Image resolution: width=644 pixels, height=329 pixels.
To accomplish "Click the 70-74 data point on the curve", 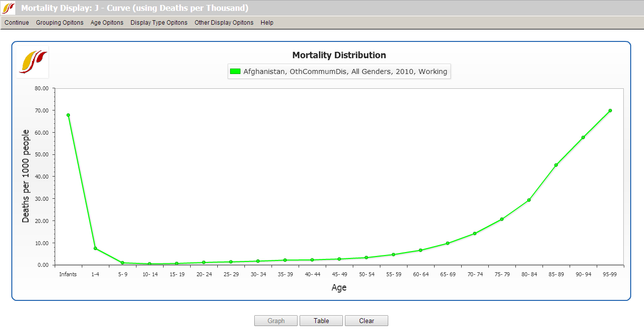I will [475, 232].
